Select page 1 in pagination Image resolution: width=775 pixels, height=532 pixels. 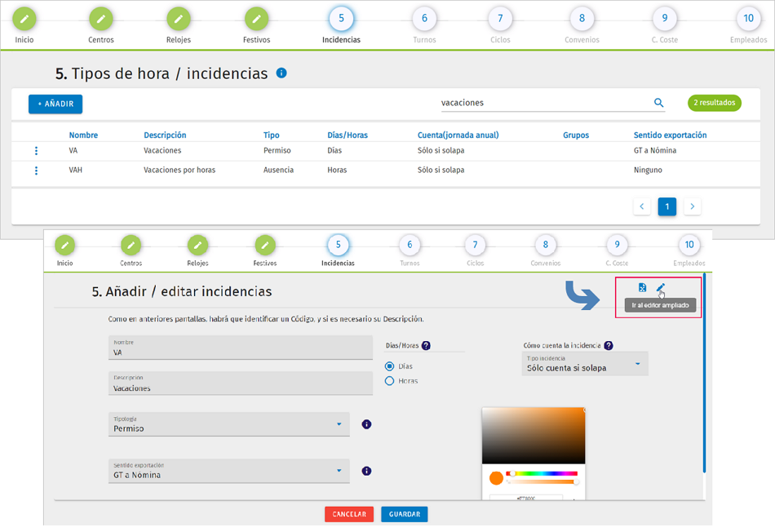click(x=666, y=206)
